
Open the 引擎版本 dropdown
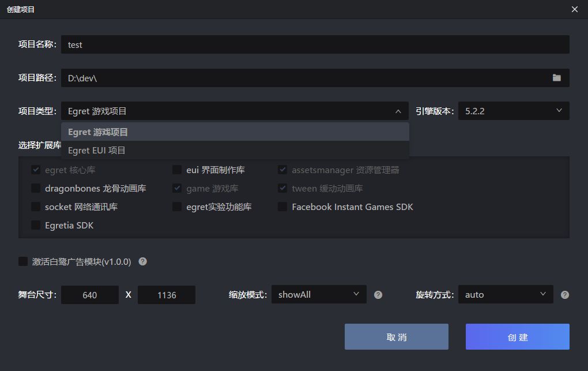pyautogui.click(x=513, y=111)
